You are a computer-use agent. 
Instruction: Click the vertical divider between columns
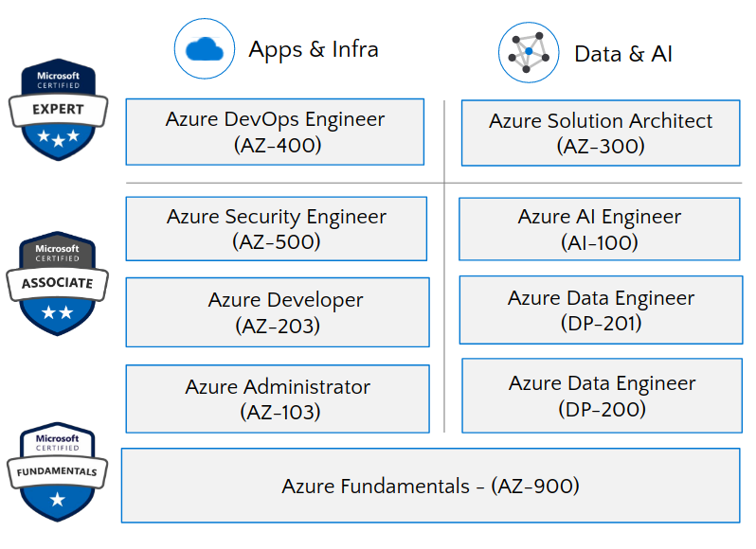(x=444, y=265)
